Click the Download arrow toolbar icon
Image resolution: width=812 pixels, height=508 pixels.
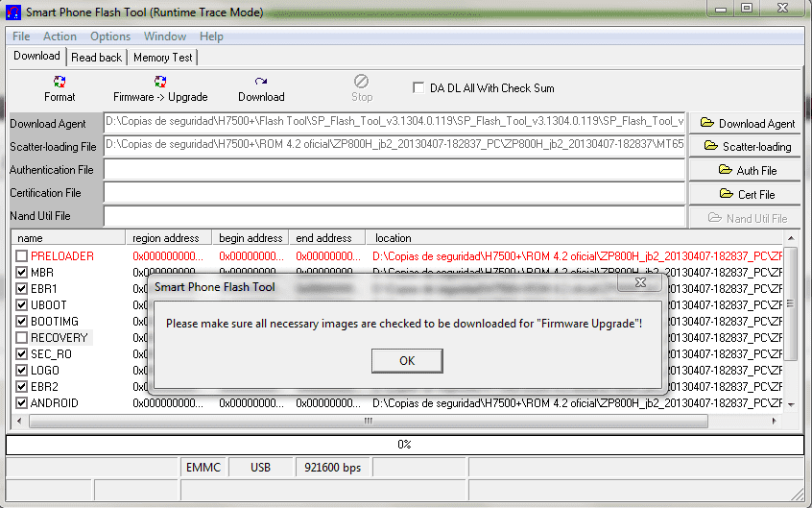[261, 82]
